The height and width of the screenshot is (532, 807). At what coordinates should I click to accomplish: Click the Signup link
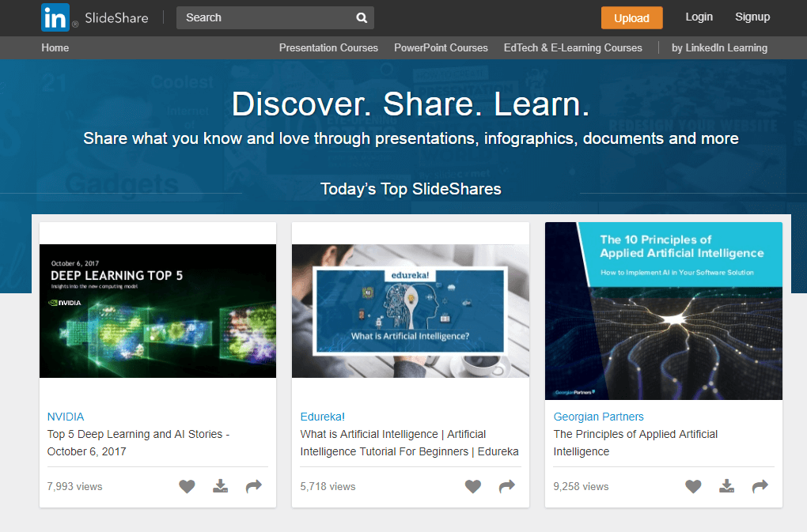752,17
